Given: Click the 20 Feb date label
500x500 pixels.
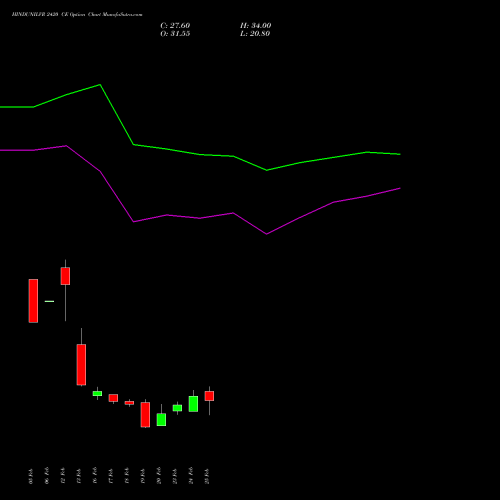Looking at the screenshot, I should pyautogui.click(x=159, y=476).
